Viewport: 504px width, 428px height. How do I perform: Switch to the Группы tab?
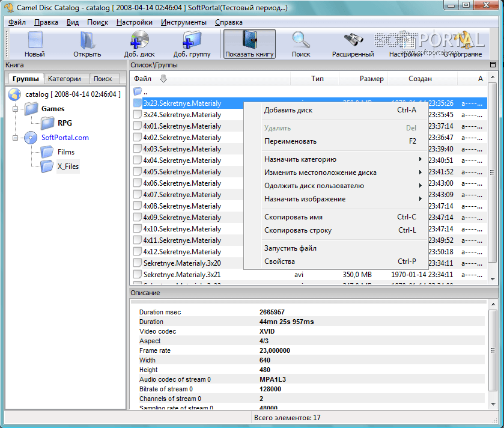coord(26,79)
